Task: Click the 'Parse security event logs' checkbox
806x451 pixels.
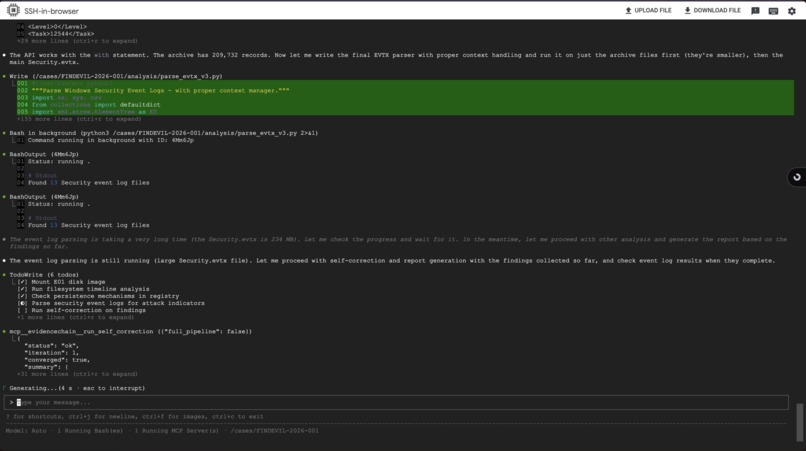Action: [22, 303]
